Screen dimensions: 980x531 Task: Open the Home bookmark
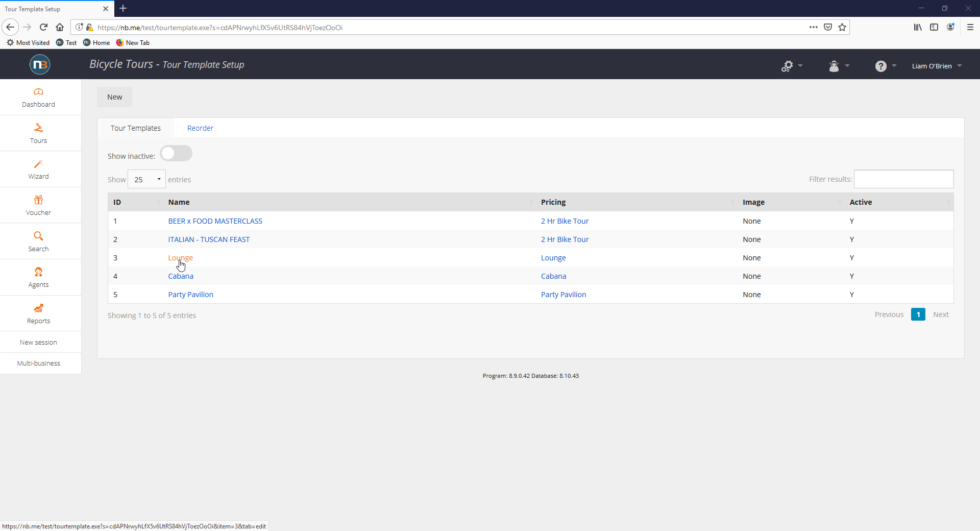click(x=96, y=42)
